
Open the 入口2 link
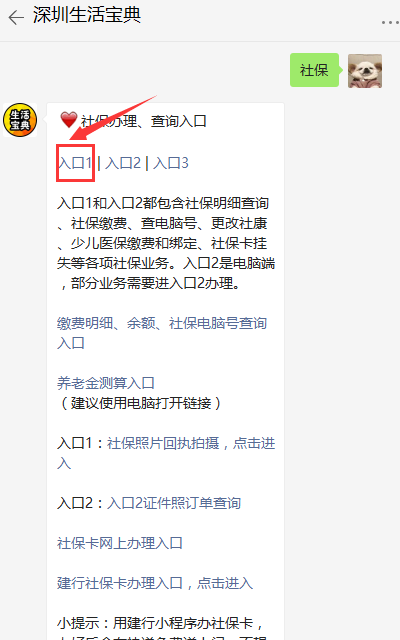[x=123, y=163]
